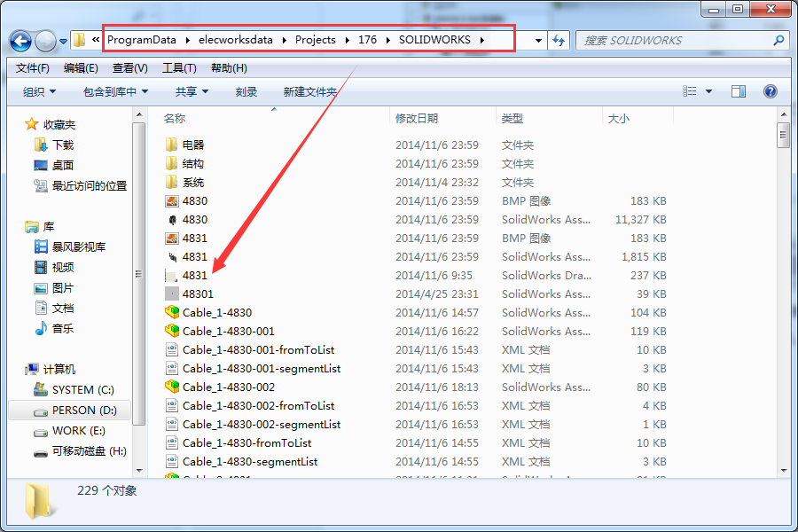The image size is (798, 532).
Task: Open the 组织 dropdown
Action: pyautogui.click(x=39, y=91)
